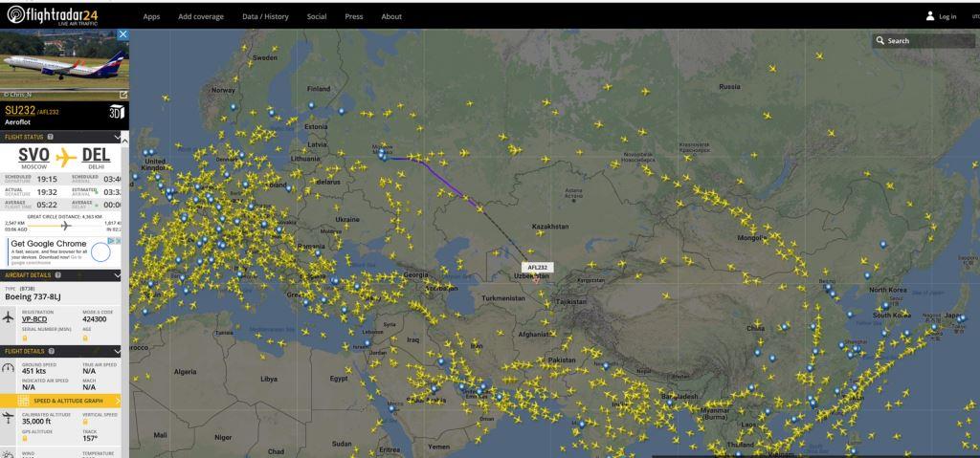Open the About menu
This screenshot has height=458, width=980.
click(391, 17)
